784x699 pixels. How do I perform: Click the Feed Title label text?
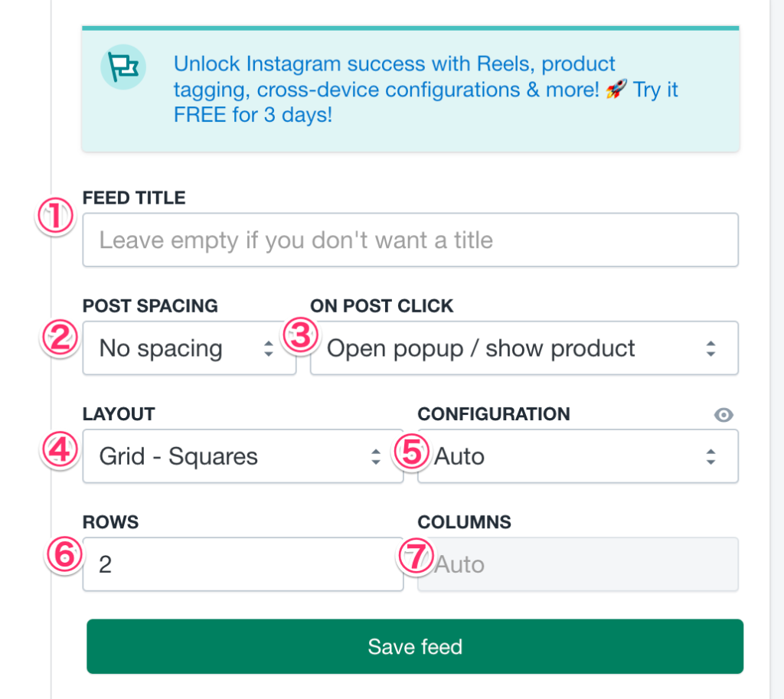click(134, 198)
